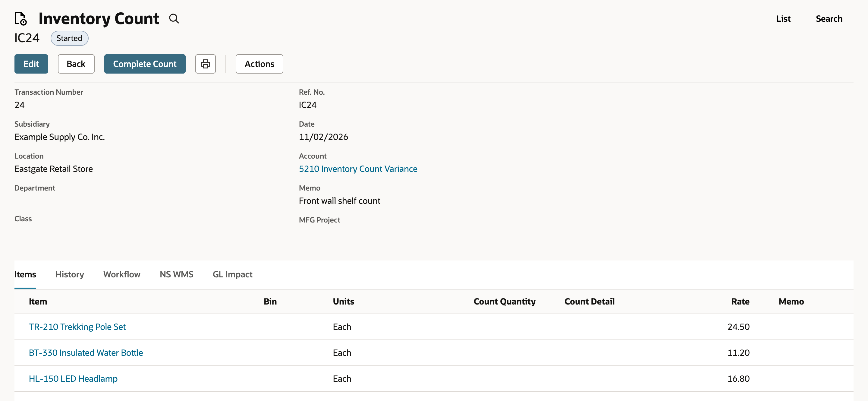
Task: Open the List link in the header
Action: tap(783, 18)
